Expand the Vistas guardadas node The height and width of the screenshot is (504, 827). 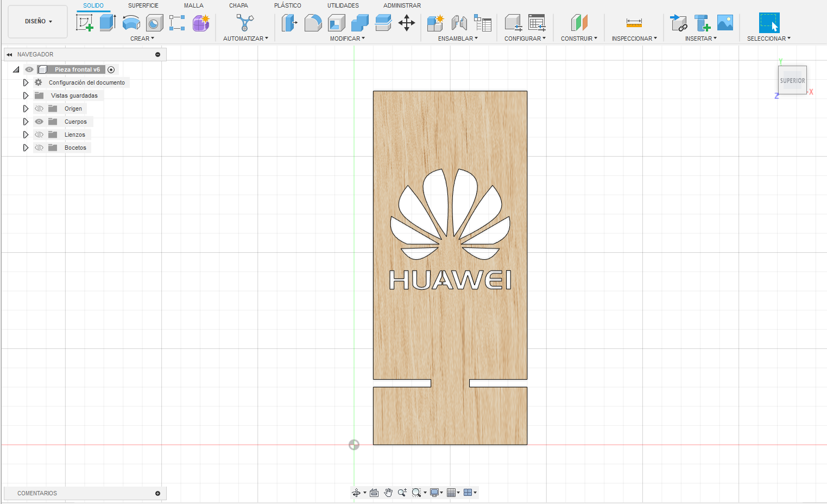pos(26,95)
